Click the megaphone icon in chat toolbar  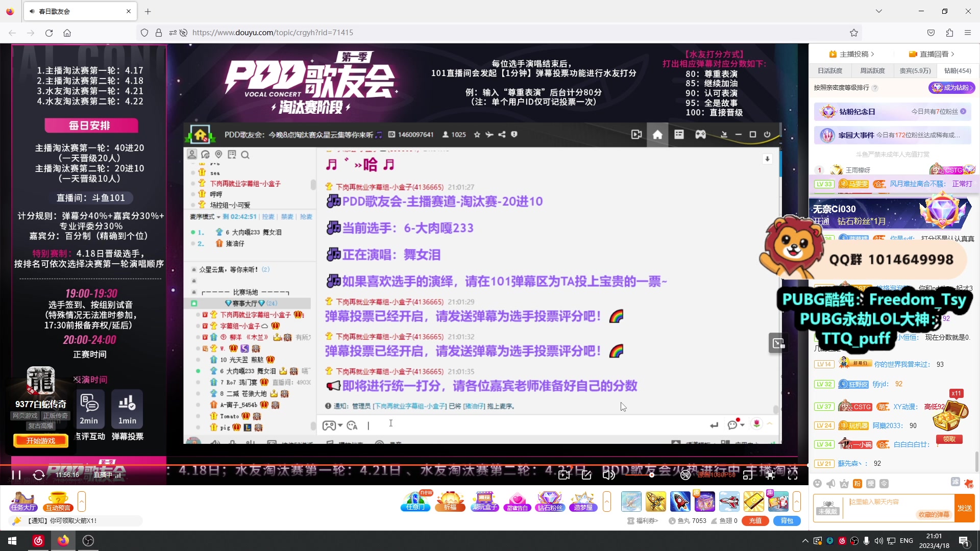831,484
